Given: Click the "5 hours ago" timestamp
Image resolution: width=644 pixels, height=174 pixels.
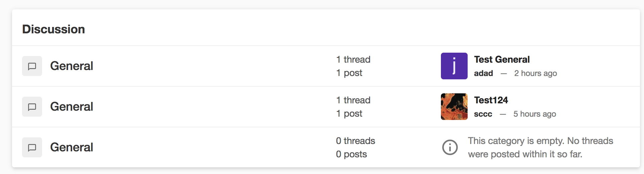Looking at the screenshot, I should coord(534,114).
